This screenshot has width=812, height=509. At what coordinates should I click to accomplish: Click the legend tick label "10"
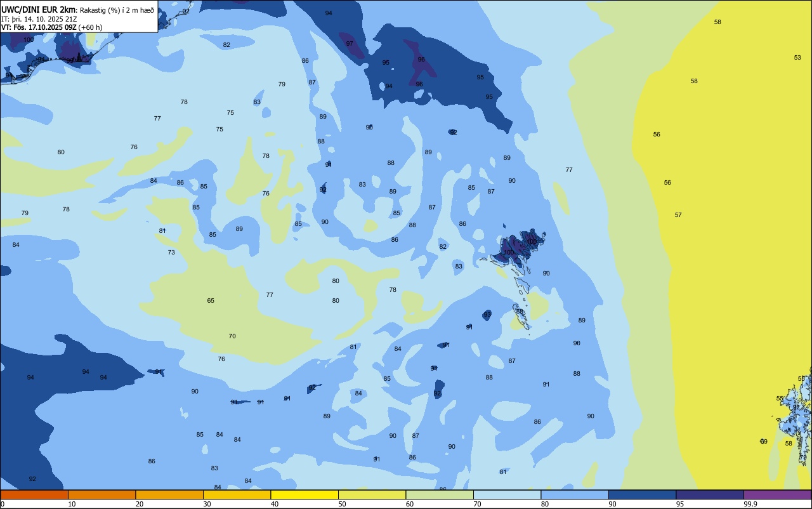(72, 504)
